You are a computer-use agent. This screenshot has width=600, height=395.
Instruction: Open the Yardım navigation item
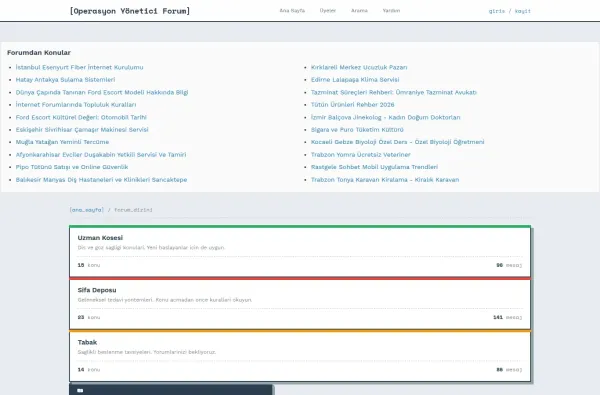click(391, 11)
